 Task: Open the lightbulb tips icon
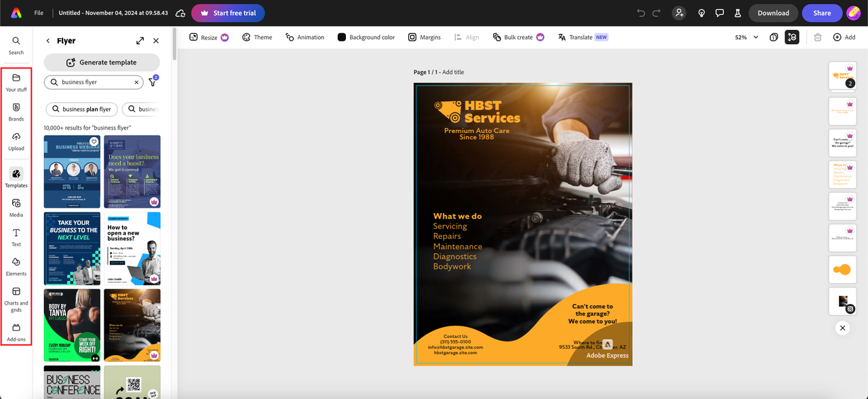pos(701,13)
